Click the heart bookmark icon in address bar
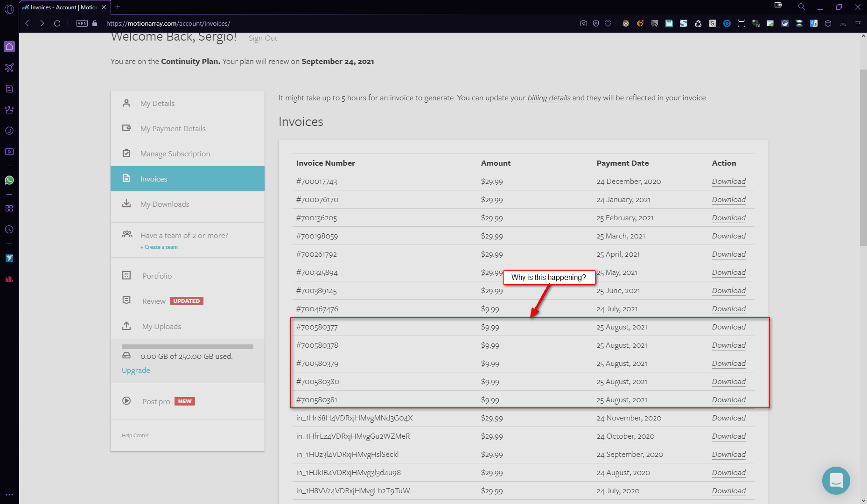This screenshot has height=504, width=867. click(x=608, y=23)
